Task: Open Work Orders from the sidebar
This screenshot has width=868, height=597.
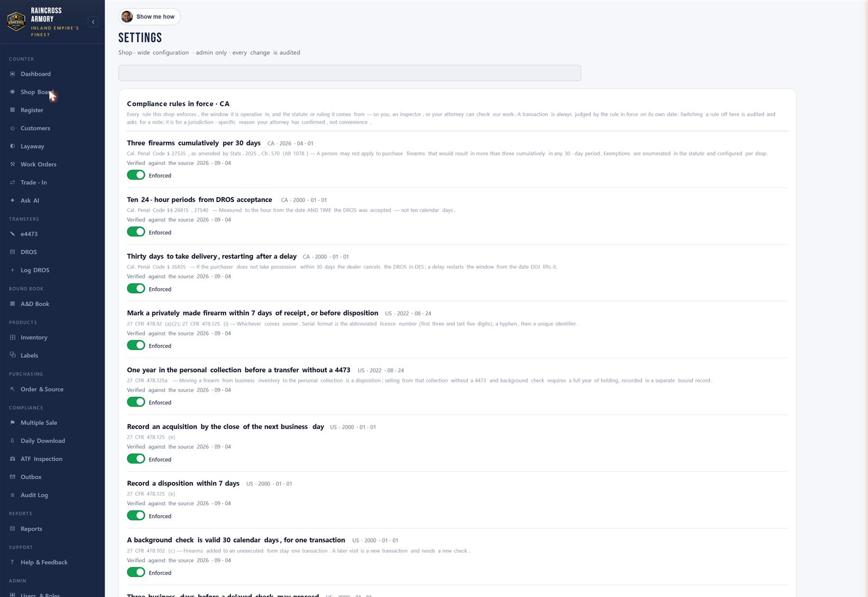Action: tap(39, 164)
